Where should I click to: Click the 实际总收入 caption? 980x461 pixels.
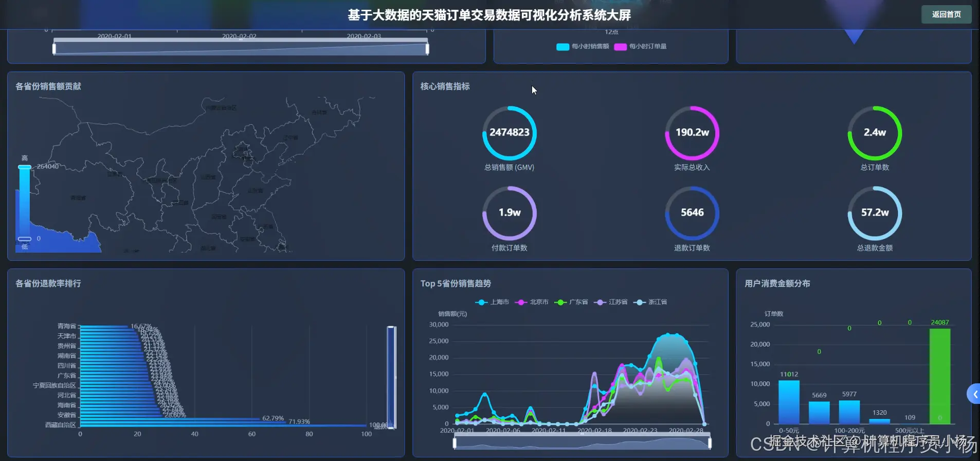692,167
